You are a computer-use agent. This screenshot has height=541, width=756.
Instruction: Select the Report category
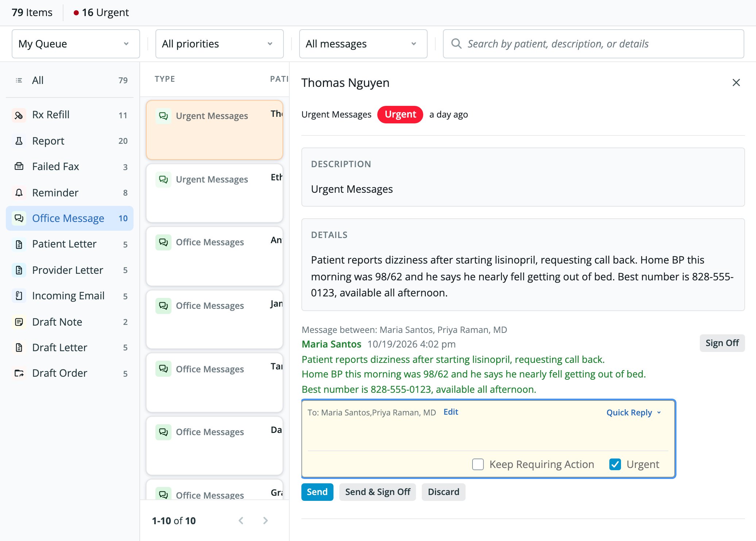point(70,141)
